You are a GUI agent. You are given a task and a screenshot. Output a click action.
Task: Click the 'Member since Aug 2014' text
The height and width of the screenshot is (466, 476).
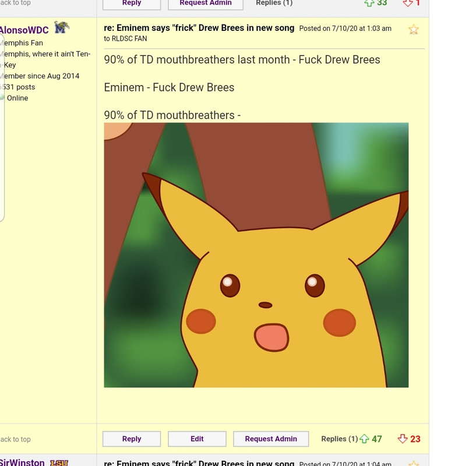tap(40, 76)
